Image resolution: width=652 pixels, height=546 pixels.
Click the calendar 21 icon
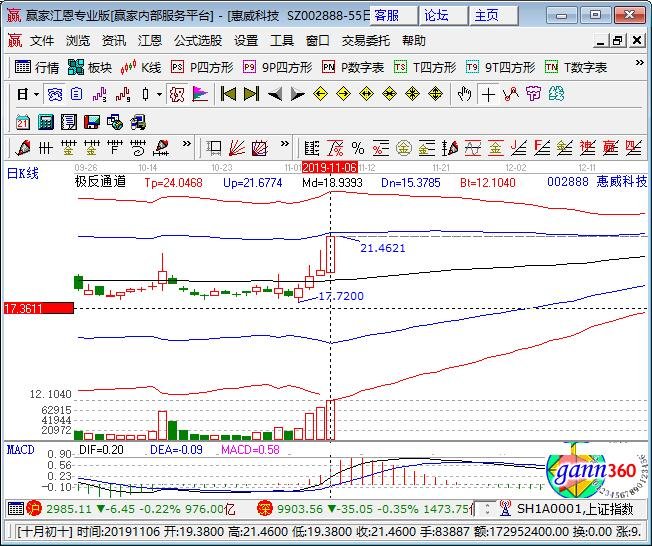22,122
